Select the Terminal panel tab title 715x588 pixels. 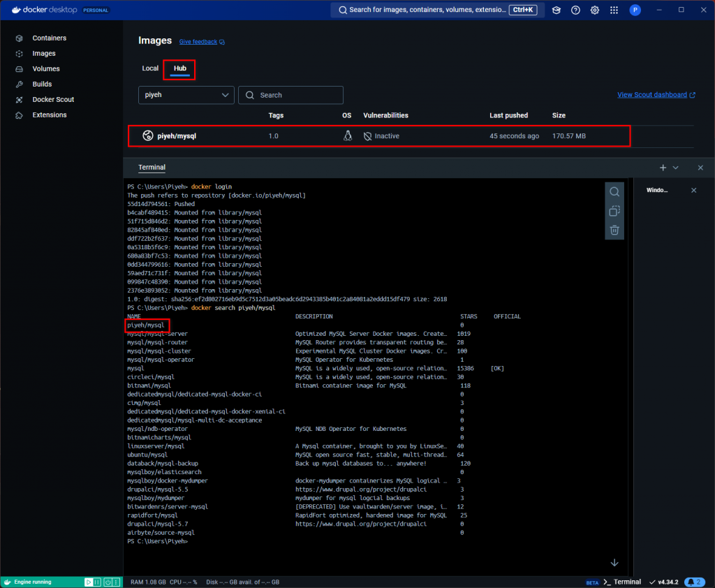152,168
